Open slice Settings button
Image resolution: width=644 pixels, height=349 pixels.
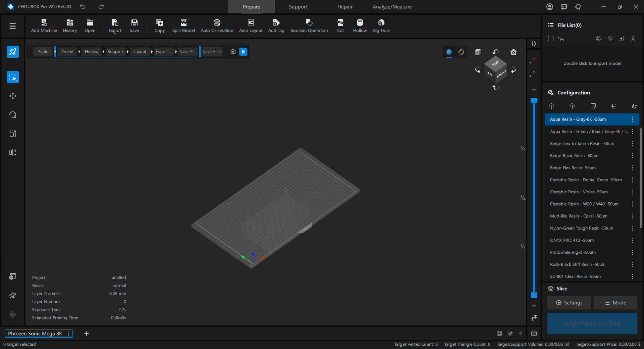point(569,303)
